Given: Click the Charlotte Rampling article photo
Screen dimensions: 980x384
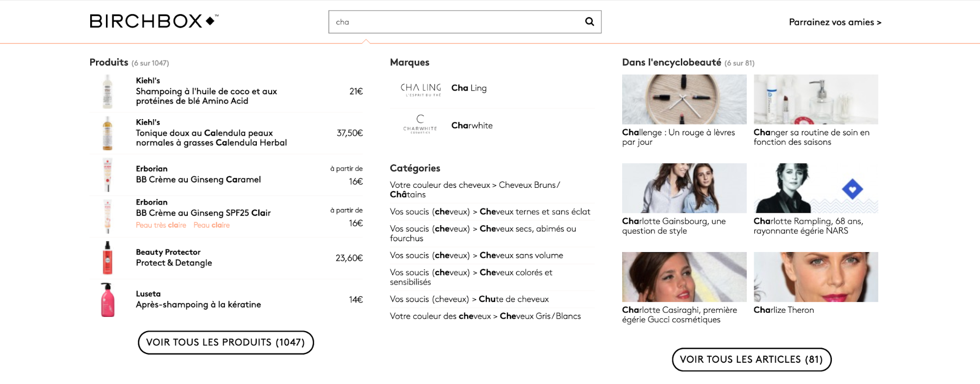Looking at the screenshot, I should pyautogui.click(x=816, y=188).
